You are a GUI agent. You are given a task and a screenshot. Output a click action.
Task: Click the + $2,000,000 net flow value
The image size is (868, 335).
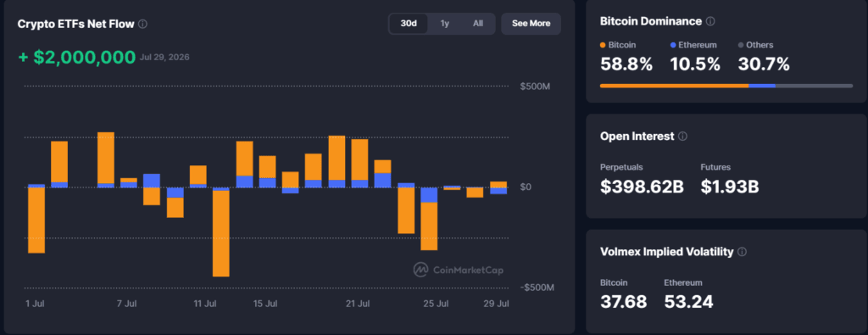pyautogui.click(x=77, y=58)
